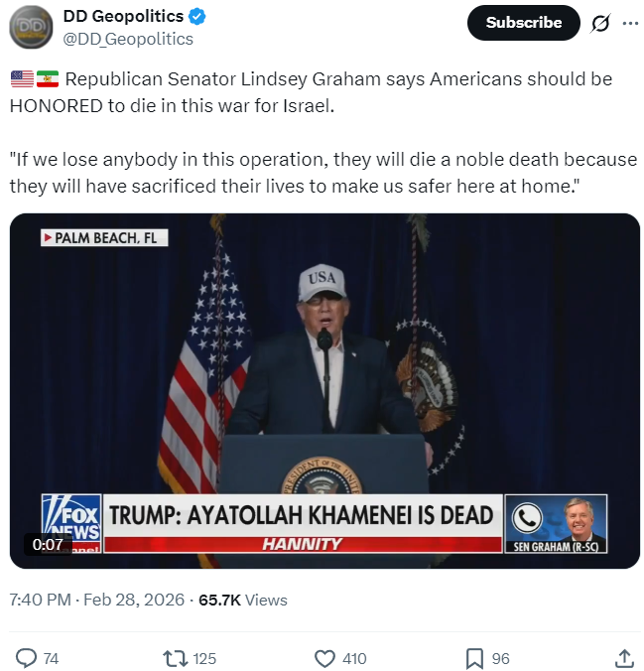Image resolution: width=644 pixels, height=671 pixels.
Task: Click the US flag emoji
Action: [22, 79]
